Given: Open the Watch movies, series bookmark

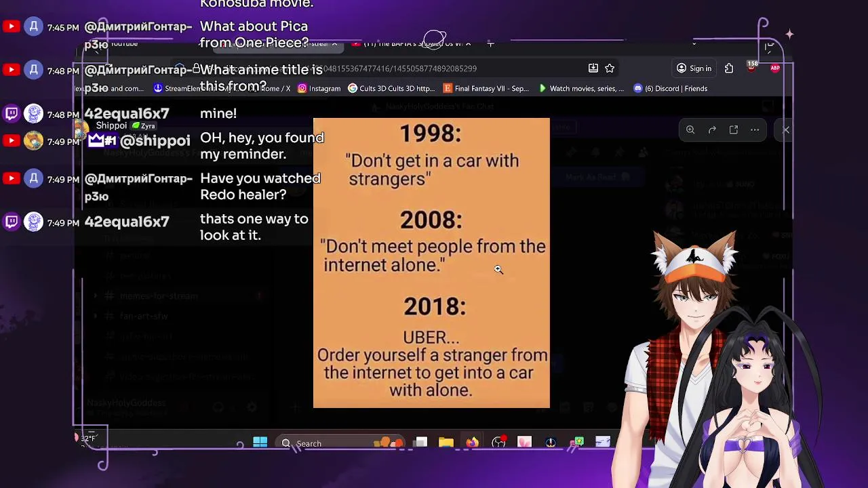Looking at the screenshot, I should [581, 89].
